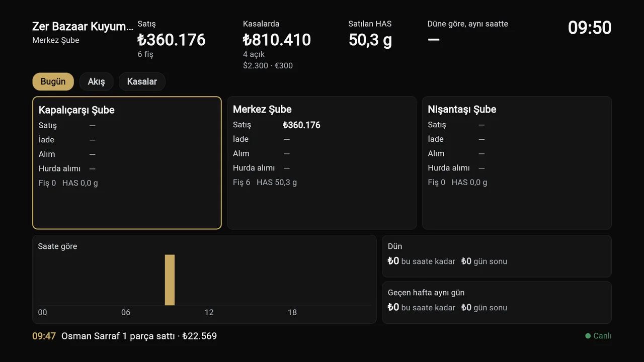Select the Merkez Şube card heading
644x362 pixels.
(x=262, y=110)
